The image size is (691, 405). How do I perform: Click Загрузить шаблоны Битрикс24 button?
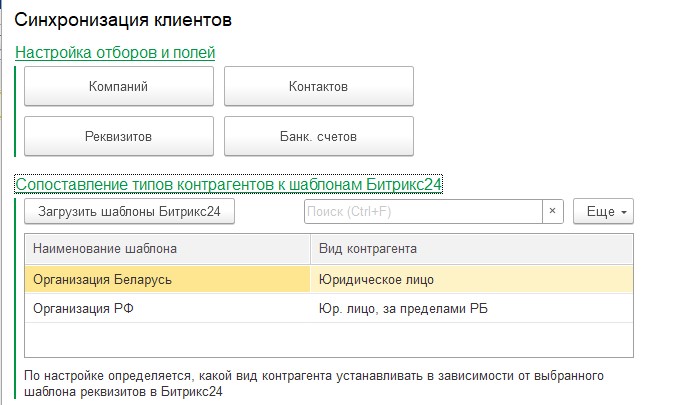(x=129, y=212)
